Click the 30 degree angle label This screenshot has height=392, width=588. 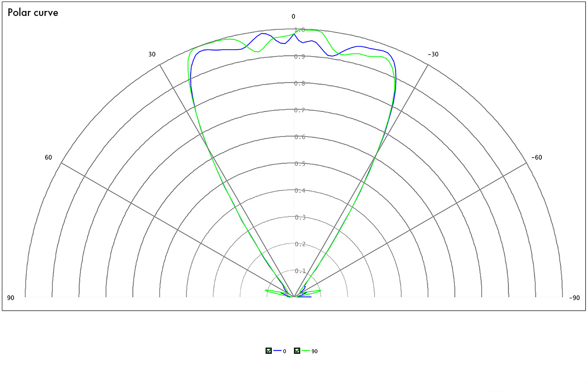point(152,54)
